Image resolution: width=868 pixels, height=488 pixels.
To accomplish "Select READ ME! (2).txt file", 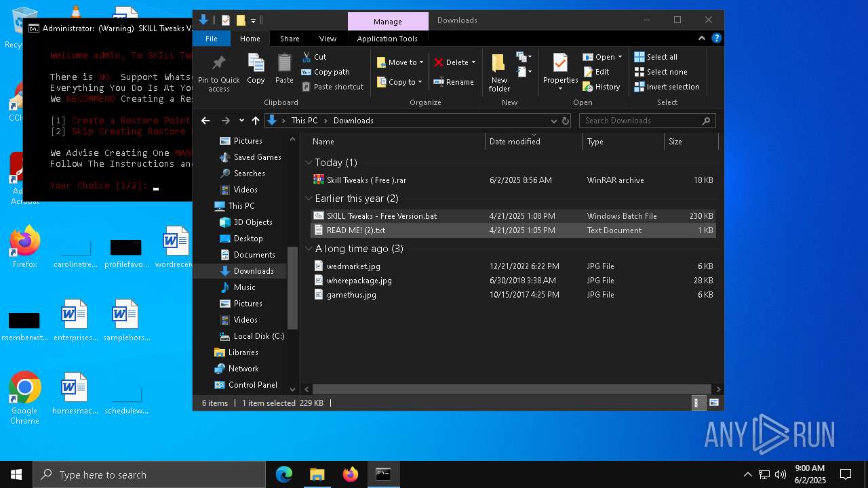I will click(513, 230).
